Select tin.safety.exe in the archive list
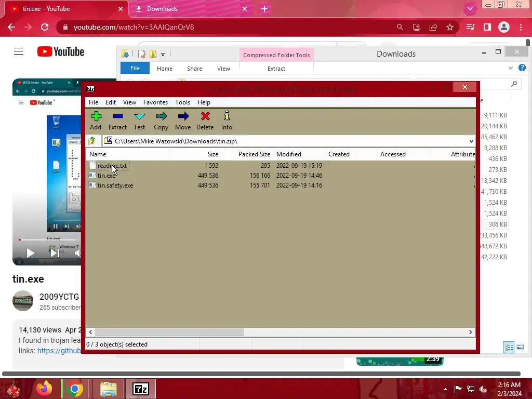 [x=115, y=185]
